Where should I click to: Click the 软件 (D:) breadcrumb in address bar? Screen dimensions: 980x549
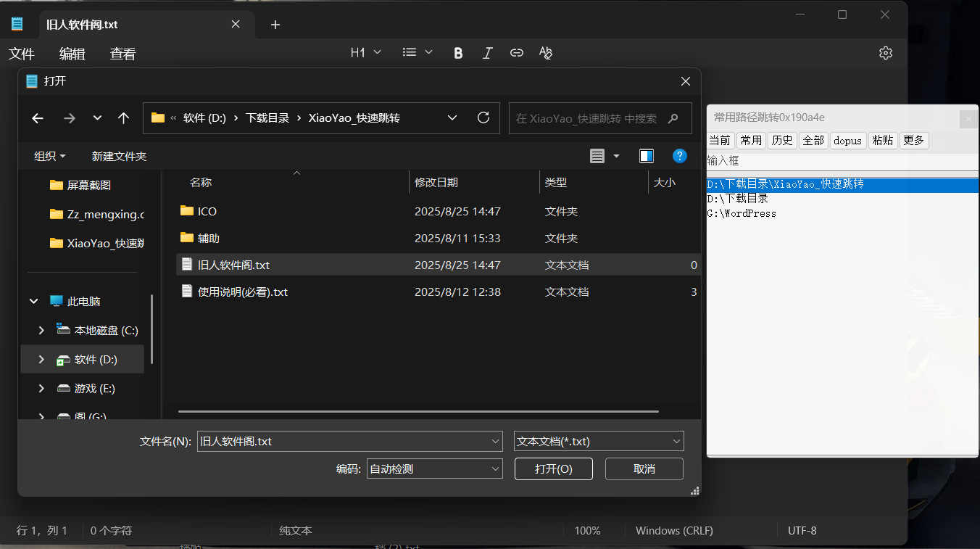click(204, 118)
